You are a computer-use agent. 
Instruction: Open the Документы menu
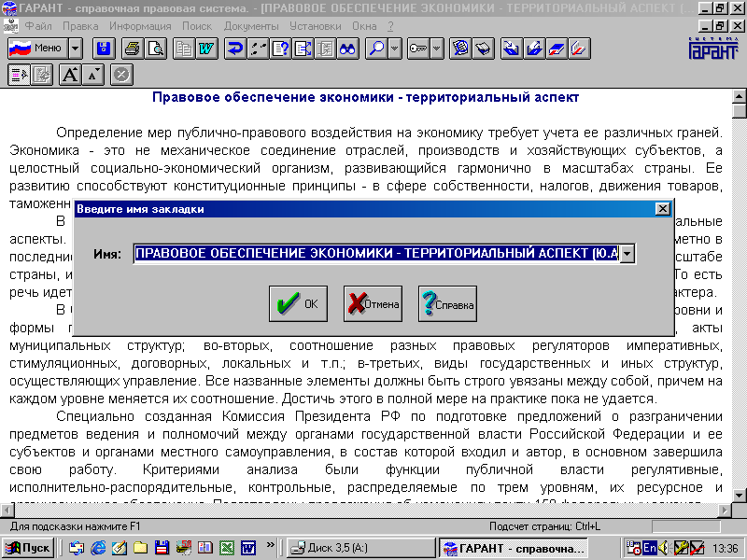point(251,26)
